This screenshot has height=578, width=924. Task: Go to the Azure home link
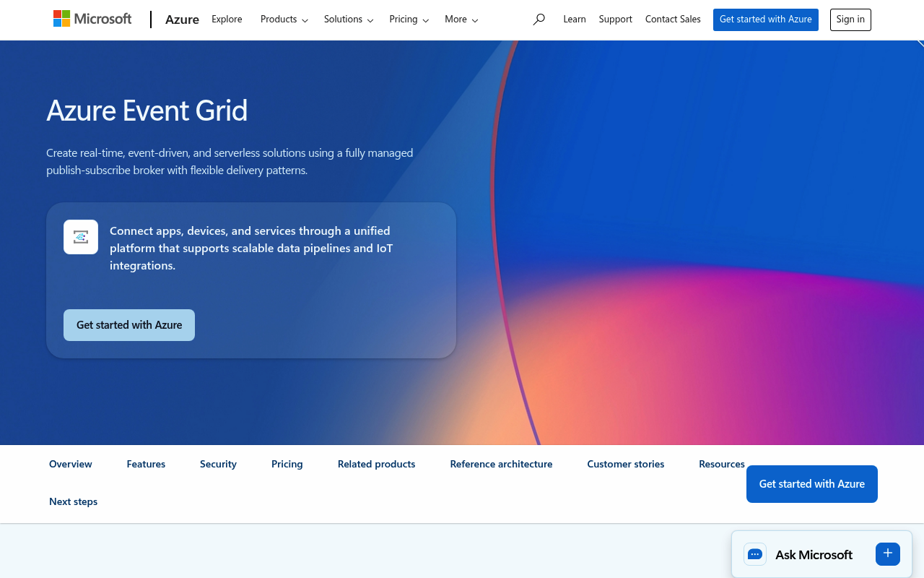[182, 20]
